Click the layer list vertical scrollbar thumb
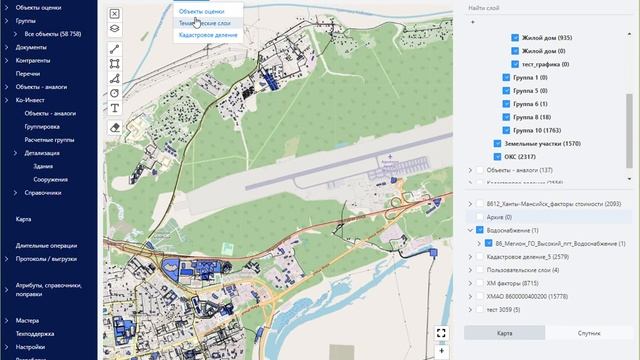Viewport: 640px width, 360px height. point(629,131)
